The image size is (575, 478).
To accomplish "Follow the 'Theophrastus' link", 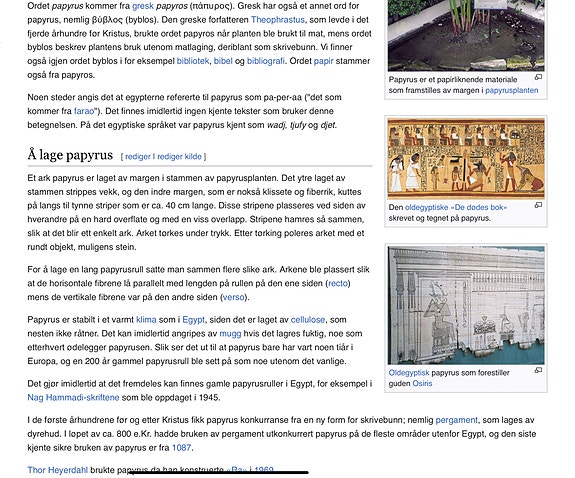I will pos(278,20).
